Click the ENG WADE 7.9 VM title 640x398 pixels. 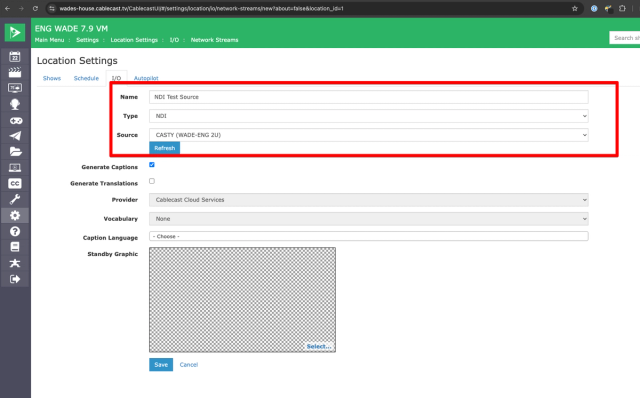[71, 29]
